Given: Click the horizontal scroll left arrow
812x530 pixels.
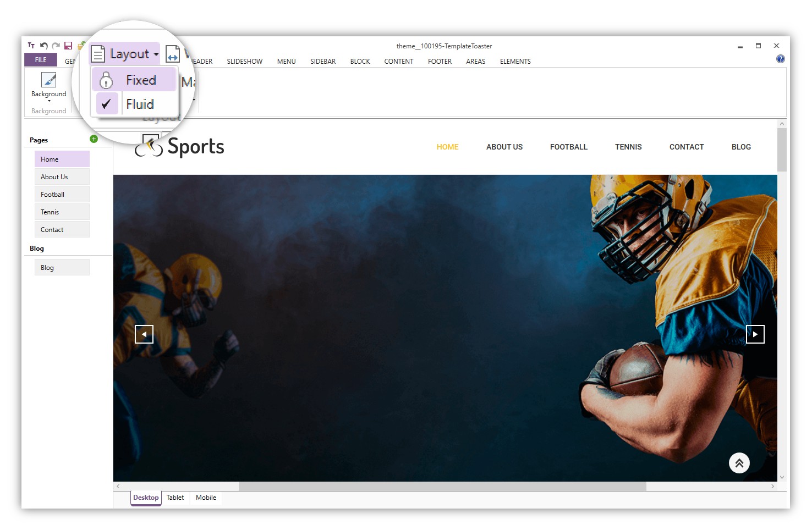Looking at the screenshot, I should pos(118,487).
